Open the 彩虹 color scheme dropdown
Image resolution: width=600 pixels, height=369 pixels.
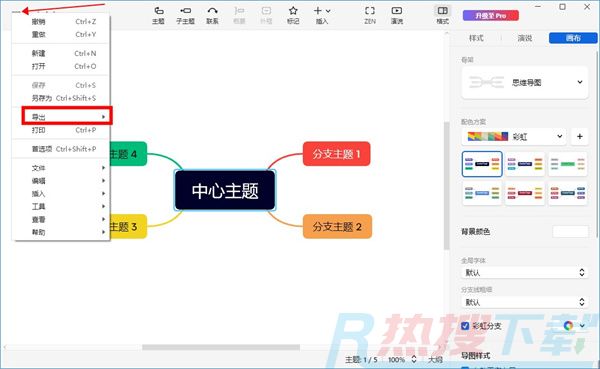[515, 136]
